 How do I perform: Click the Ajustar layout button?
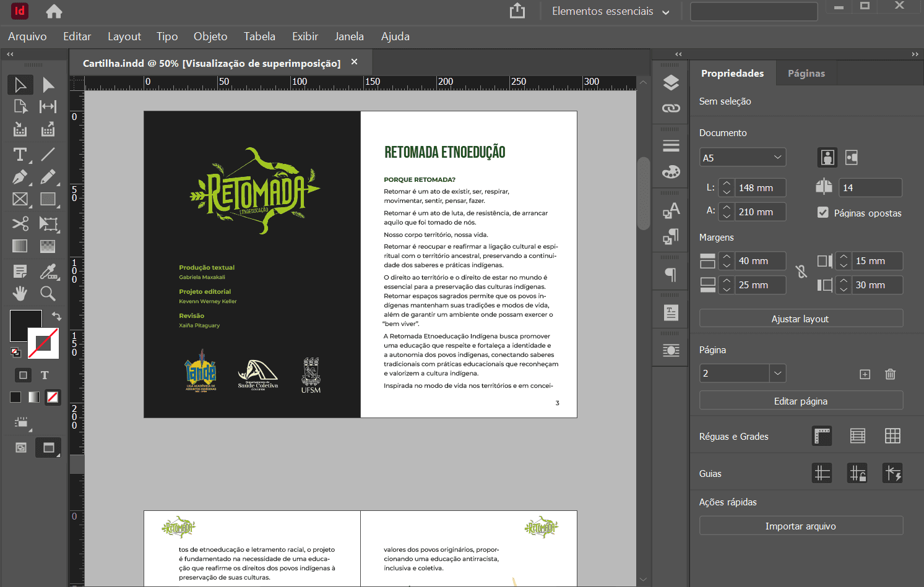(x=801, y=319)
